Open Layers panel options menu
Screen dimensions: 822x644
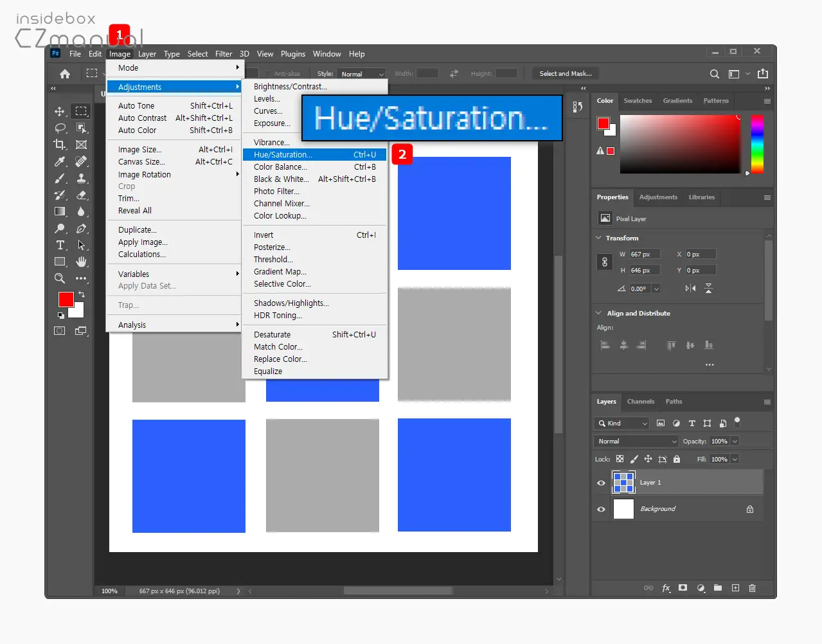point(767,402)
